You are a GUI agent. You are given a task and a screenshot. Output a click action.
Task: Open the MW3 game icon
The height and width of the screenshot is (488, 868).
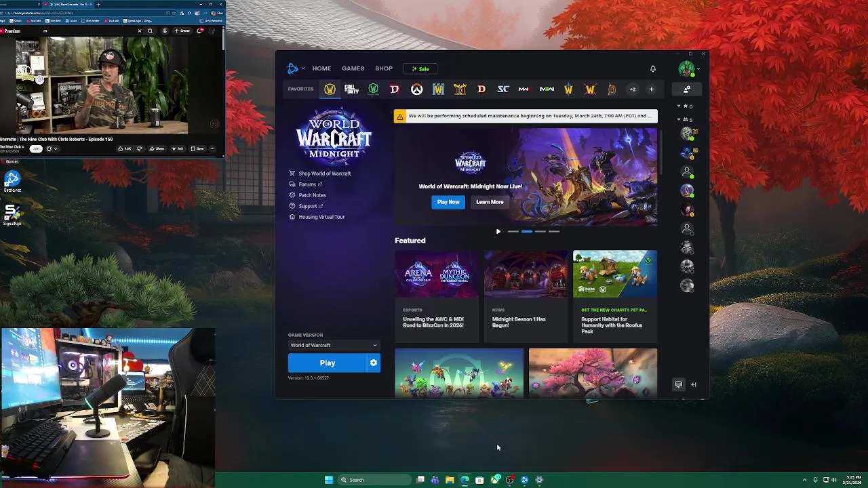point(525,89)
